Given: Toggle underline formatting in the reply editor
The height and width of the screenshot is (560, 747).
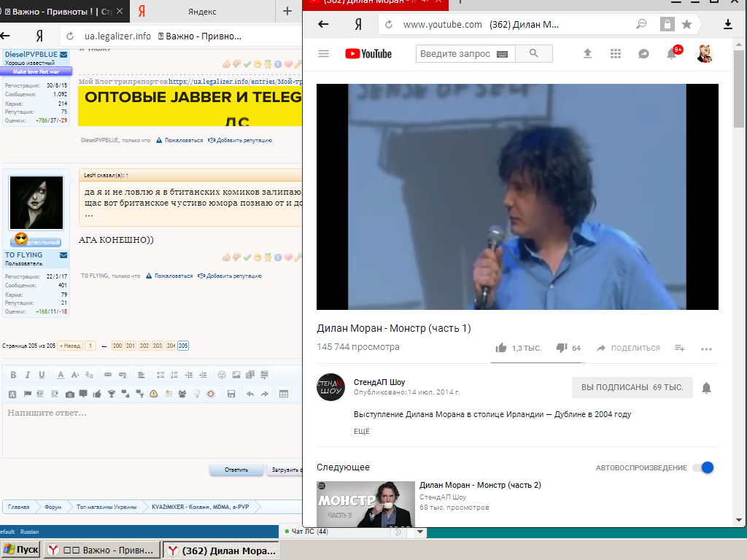Looking at the screenshot, I should [42, 375].
